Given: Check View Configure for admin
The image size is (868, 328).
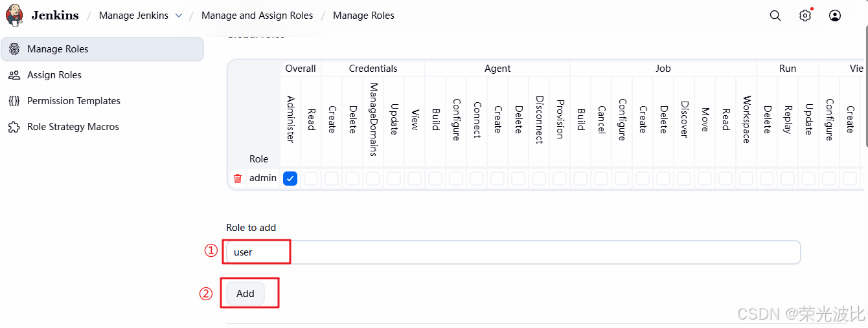Looking at the screenshot, I should (829, 179).
